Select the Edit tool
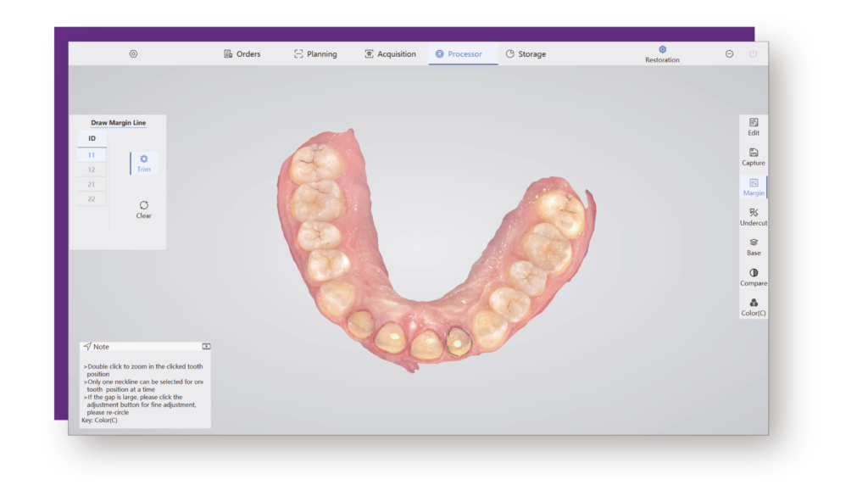This screenshot has height=485, width=868. (x=754, y=127)
